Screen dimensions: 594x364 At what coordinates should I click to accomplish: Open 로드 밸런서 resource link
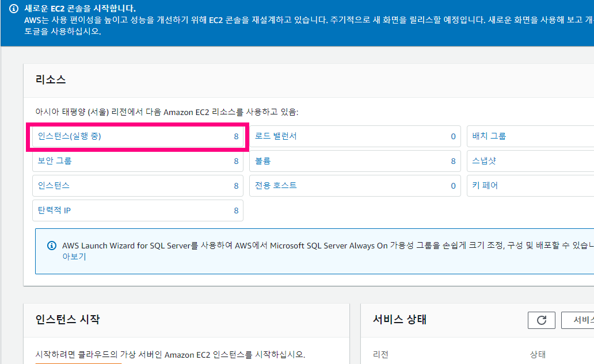[276, 136]
